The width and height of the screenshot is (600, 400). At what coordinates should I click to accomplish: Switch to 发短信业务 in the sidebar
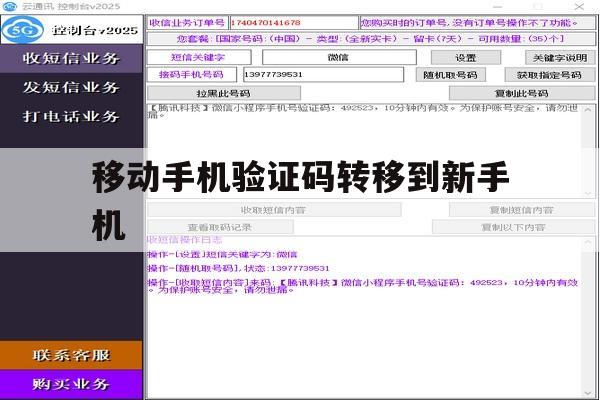tap(71, 87)
